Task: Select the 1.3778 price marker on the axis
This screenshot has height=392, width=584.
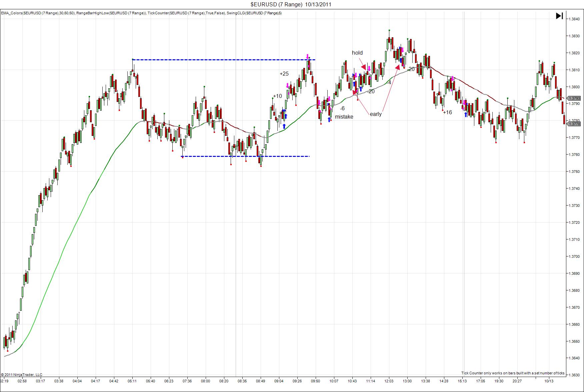Action: [574, 124]
